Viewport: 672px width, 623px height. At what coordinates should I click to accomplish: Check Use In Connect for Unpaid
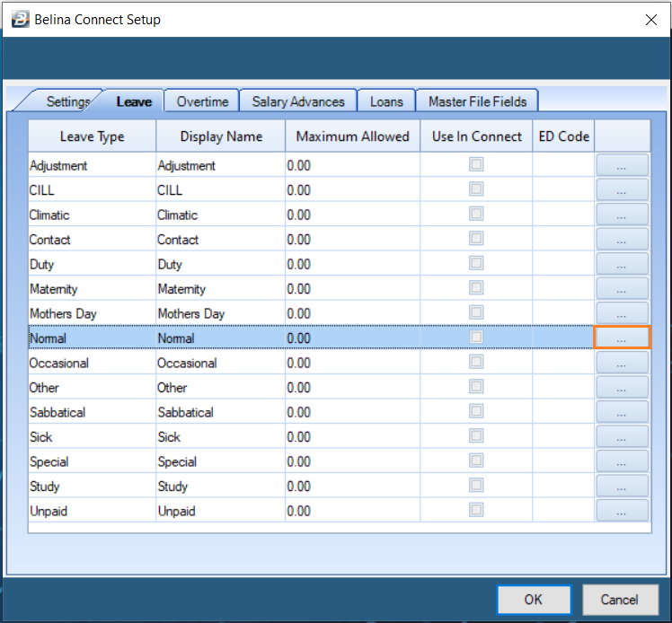476,510
